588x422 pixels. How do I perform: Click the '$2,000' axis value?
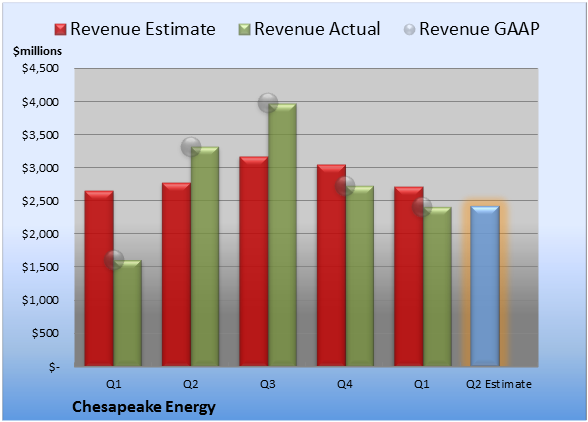point(40,234)
